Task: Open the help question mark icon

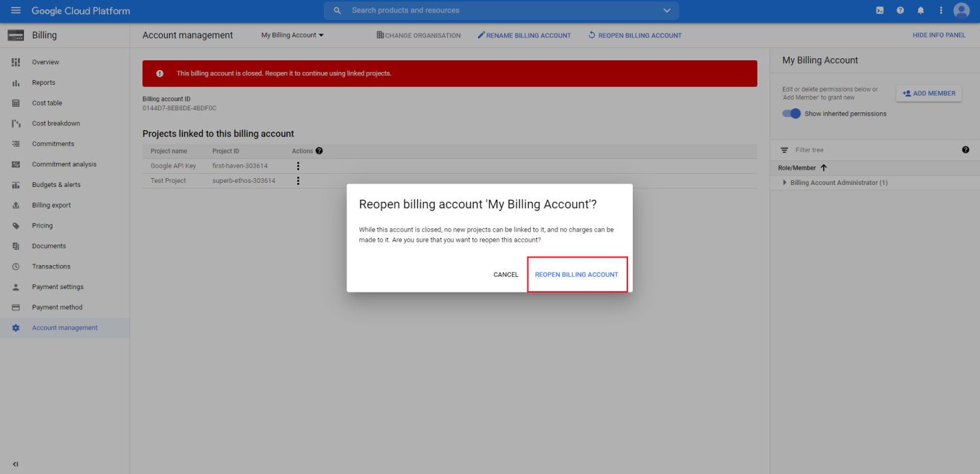Action: pyautogui.click(x=900, y=11)
